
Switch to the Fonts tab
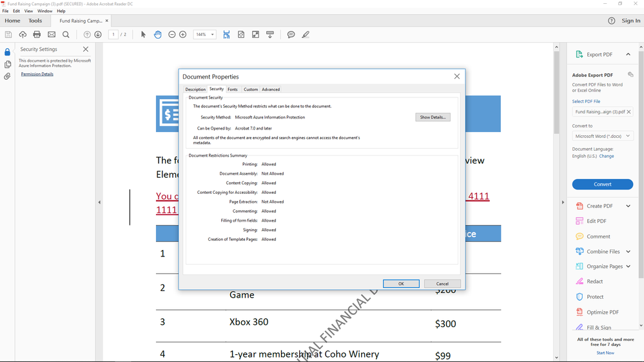click(x=233, y=89)
